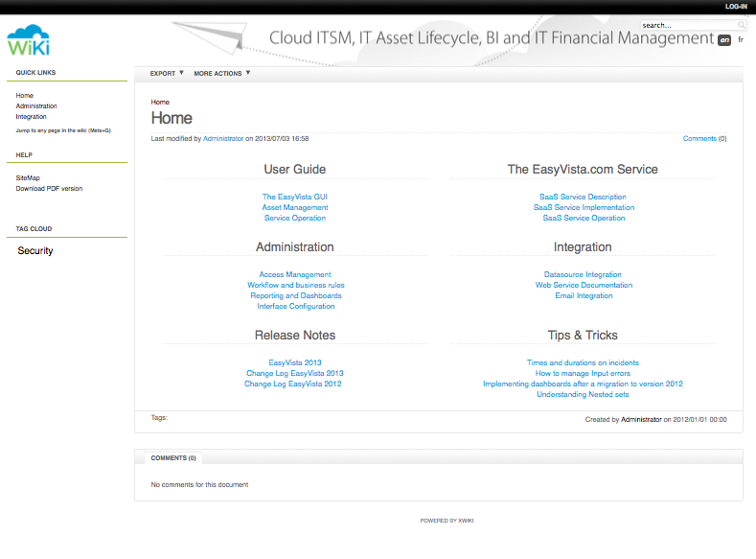This screenshot has width=756, height=559.
Task: Open Access Management page
Action: [295, 274]
